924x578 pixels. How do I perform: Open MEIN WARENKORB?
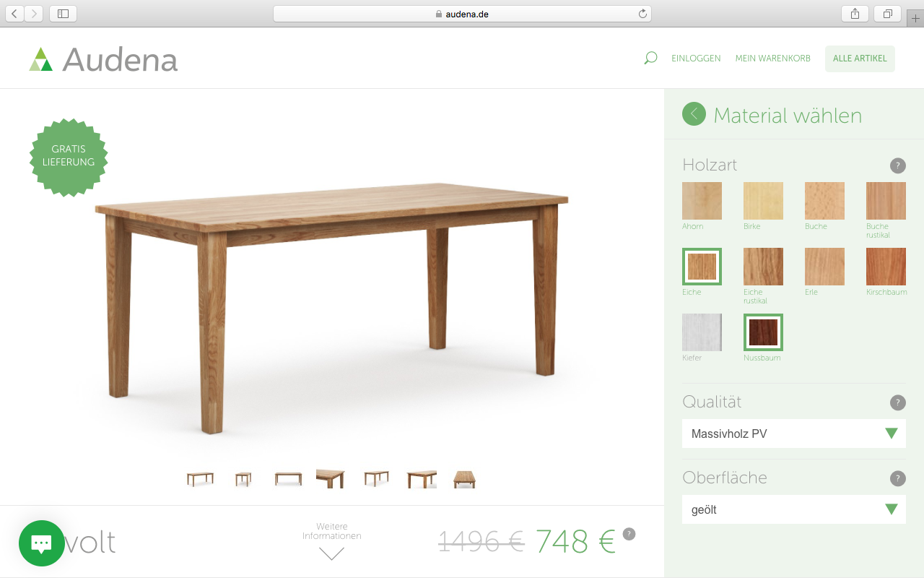coord(772,59)
